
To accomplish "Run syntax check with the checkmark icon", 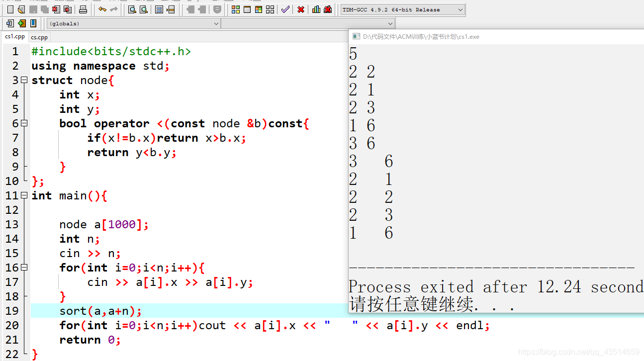I will [285, 9].
